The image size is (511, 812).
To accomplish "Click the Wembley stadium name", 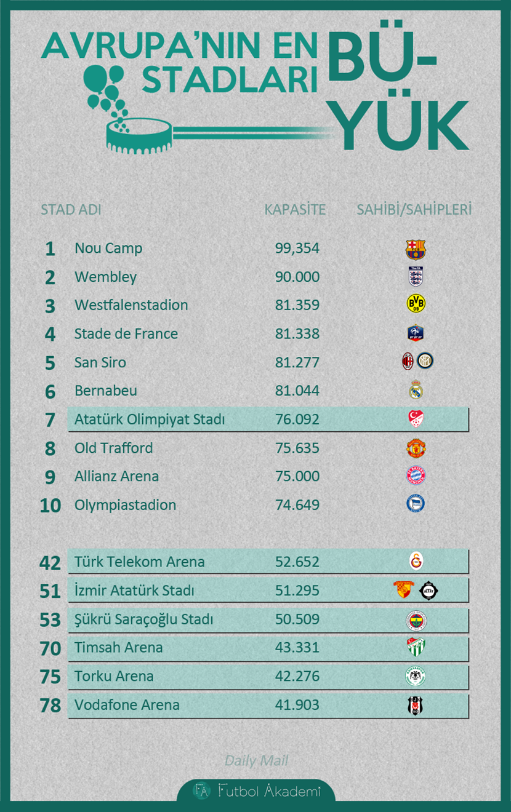I will click(106, 277).
